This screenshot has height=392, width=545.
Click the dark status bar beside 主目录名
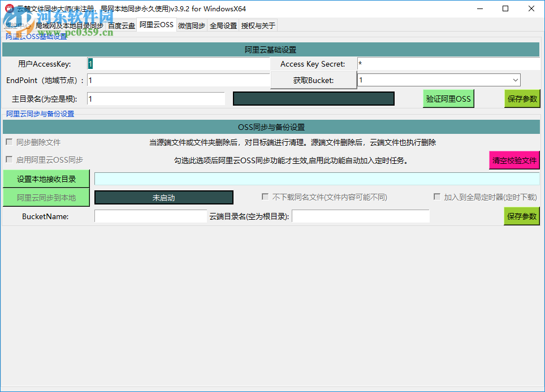[314, 99]
